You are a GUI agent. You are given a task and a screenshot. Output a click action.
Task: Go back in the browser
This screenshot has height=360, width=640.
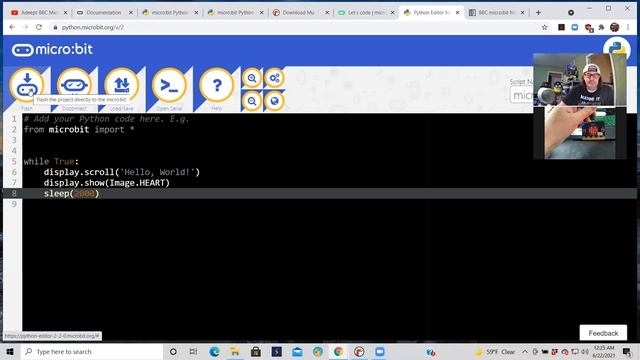12,27
